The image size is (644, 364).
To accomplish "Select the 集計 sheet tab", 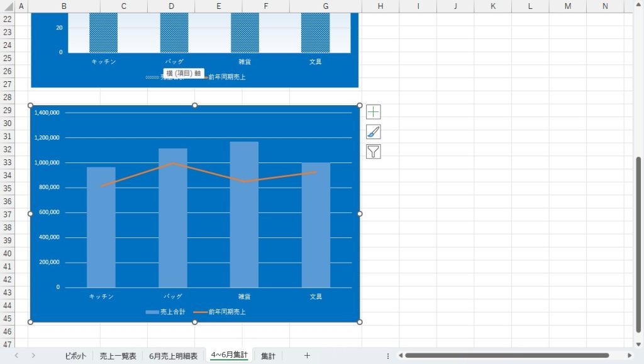I will 268,356.
